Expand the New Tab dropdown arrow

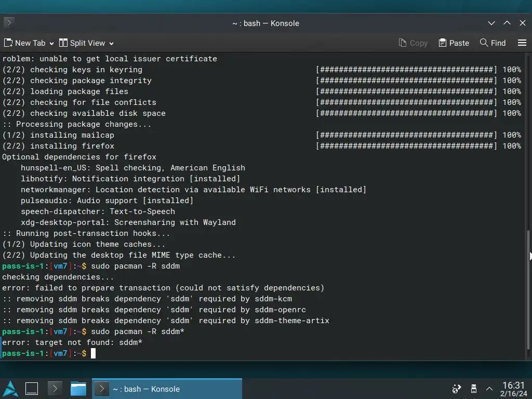51,44
